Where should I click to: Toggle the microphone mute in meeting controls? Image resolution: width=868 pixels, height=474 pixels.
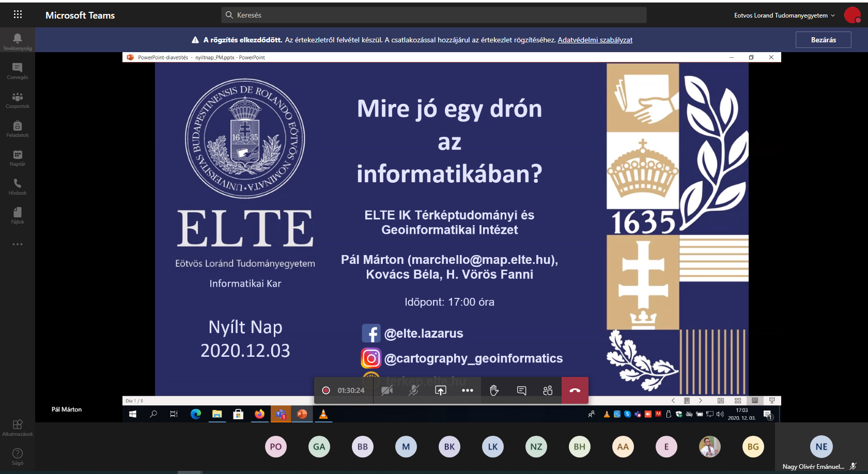pyautogui.click(x=413, y=390)
